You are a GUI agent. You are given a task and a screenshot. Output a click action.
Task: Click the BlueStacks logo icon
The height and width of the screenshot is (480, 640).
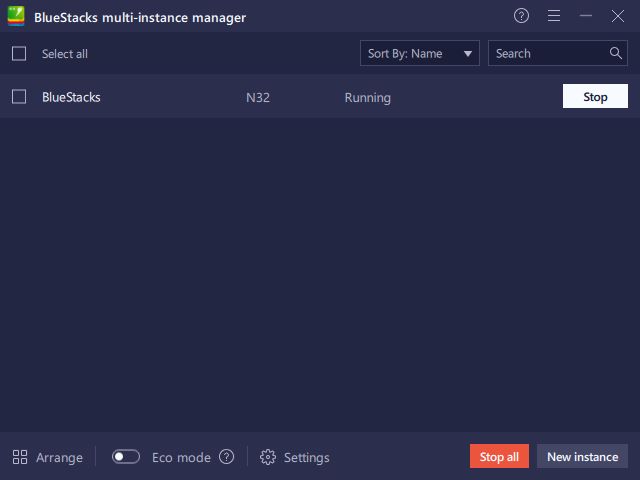(16, 17)
